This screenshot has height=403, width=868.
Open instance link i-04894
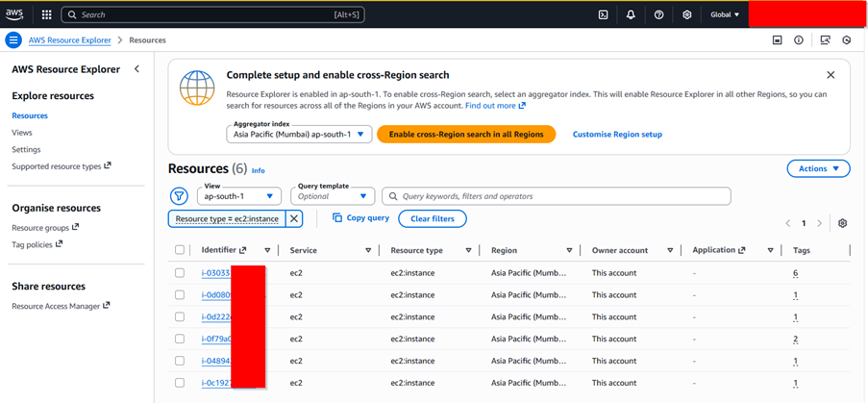(x=216, y=361)
